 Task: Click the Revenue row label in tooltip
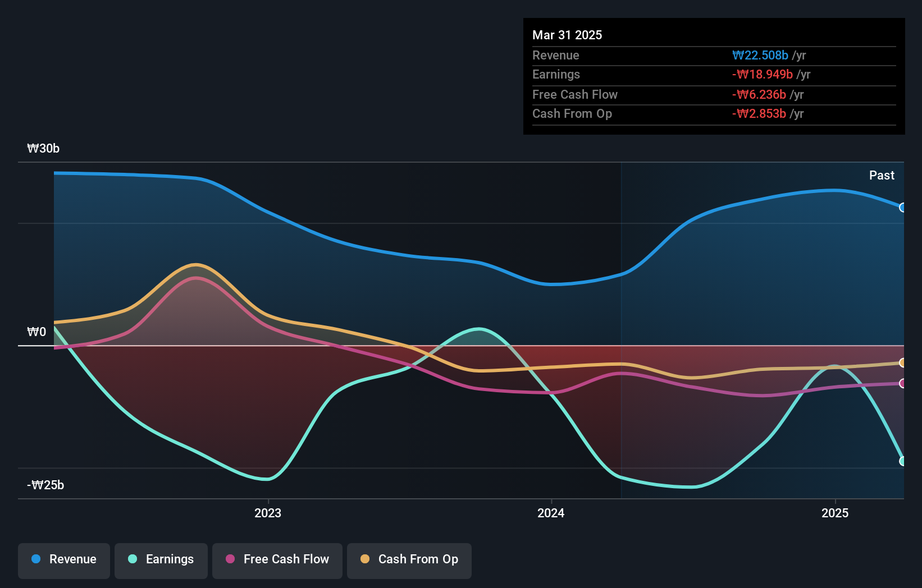click(x=556, y=56)
